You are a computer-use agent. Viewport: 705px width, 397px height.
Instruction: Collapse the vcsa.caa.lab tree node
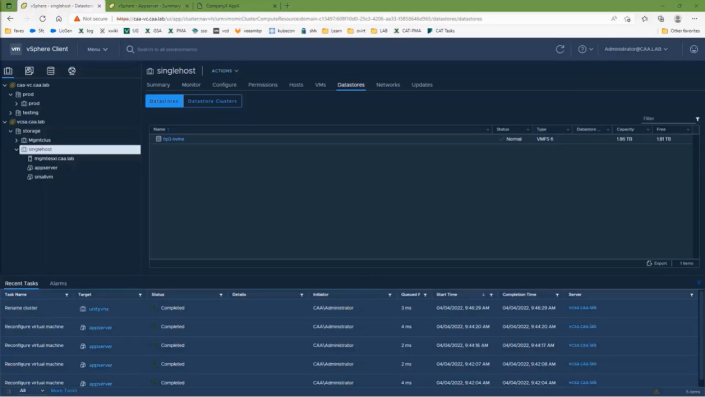5,122
